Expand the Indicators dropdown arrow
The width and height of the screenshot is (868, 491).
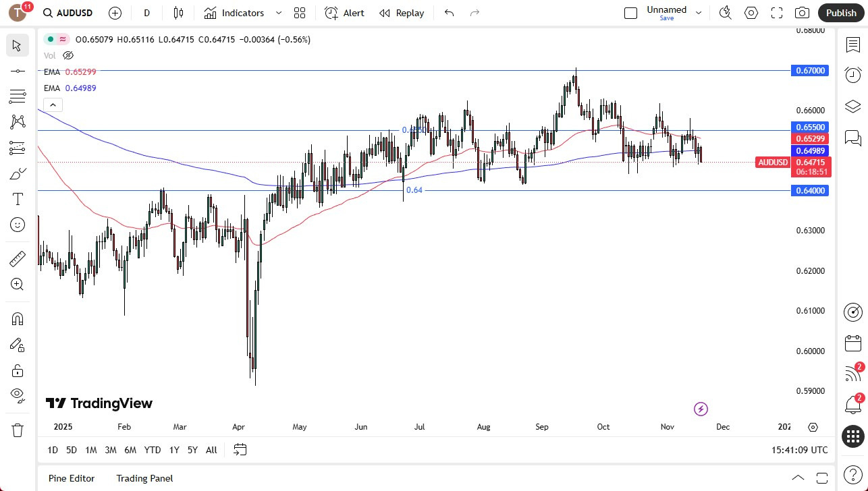[278, 13]
